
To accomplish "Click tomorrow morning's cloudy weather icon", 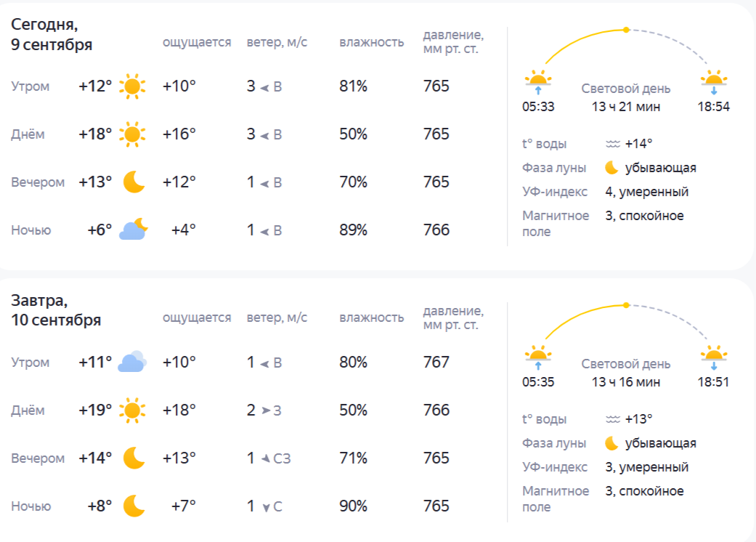I will pyautogui.click(x=132, y=362).
